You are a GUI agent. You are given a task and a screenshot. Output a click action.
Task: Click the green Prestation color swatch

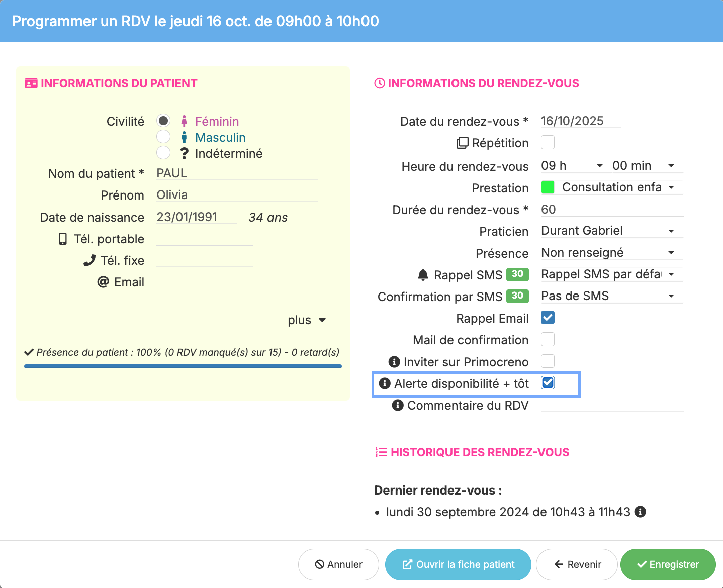[x=548, y=187]
